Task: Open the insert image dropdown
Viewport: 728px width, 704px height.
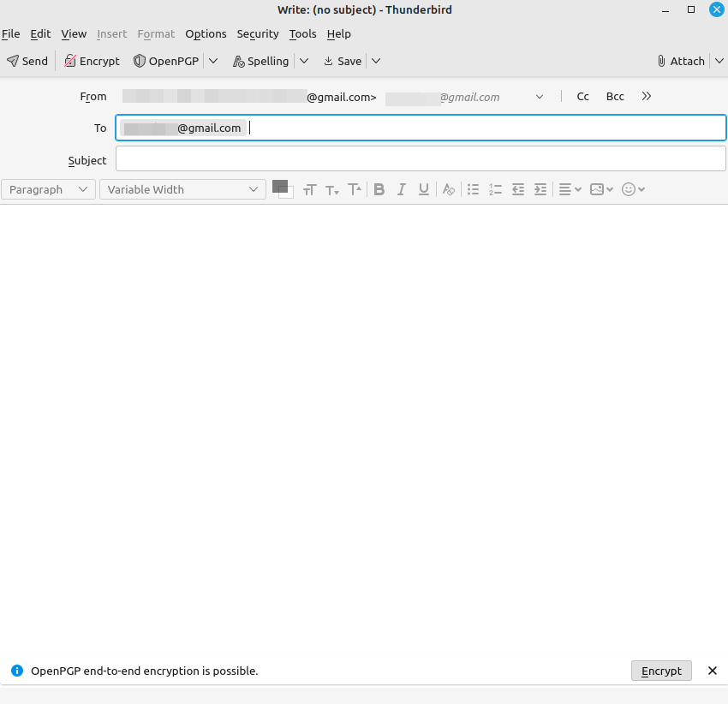Action: coord(601,189)
